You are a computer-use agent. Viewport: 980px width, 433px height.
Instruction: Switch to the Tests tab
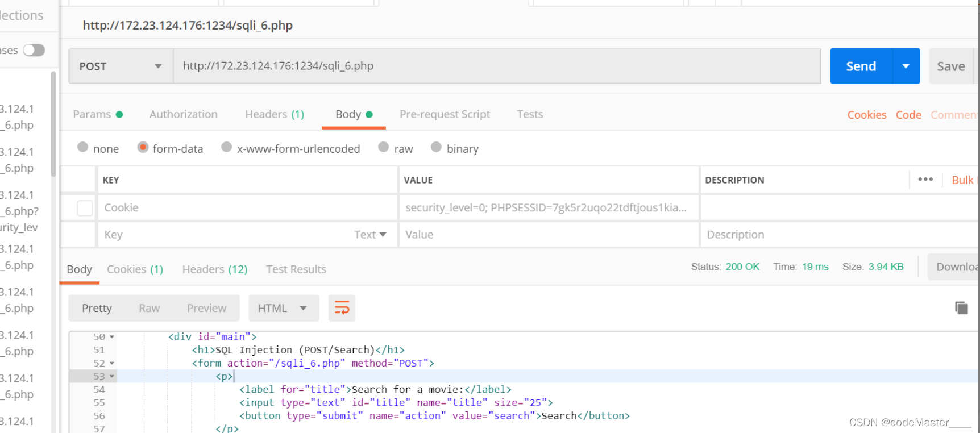(530, 114)
